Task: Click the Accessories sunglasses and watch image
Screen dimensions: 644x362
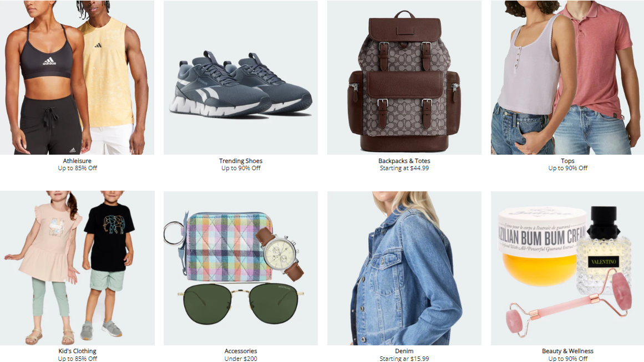Action: pyautogui.click(x=241, y=268)
